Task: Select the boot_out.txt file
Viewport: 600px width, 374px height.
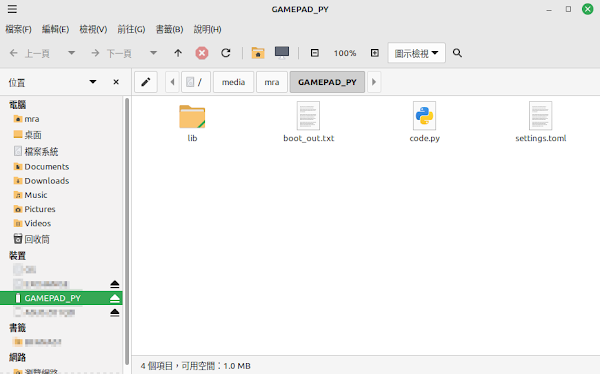Action: (x=308, y=122)
